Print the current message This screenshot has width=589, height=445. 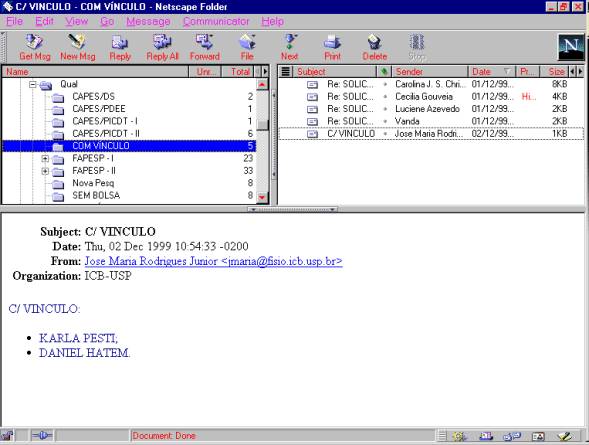coord(332,47)
